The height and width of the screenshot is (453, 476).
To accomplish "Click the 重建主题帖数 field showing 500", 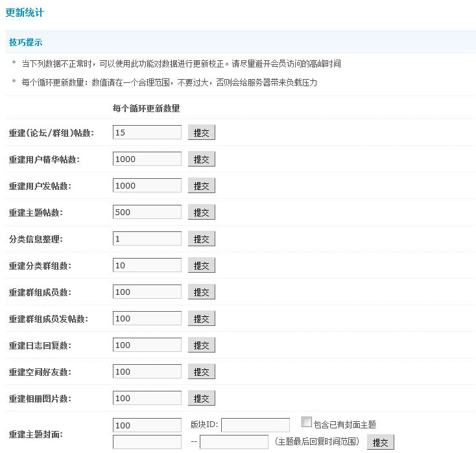I will point(147,212).
